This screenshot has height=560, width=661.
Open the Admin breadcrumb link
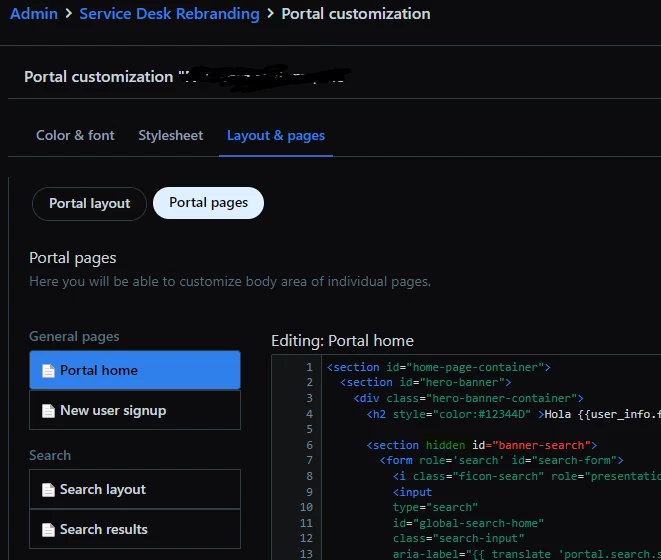[34, 14]
